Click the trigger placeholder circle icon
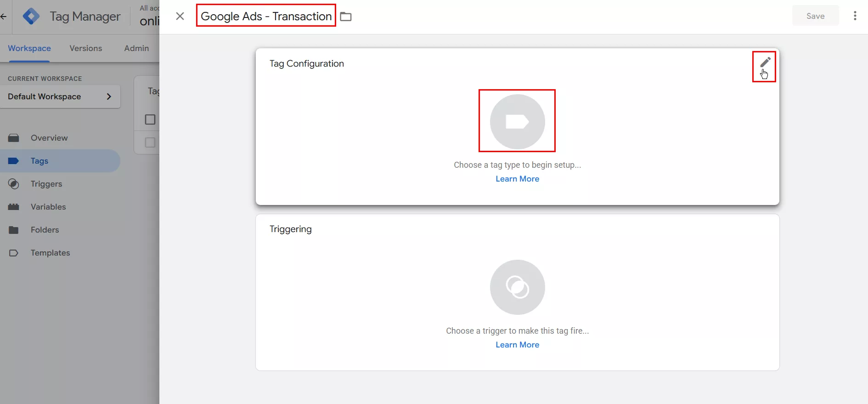The height and width of the screenshot is (404, 868). (x=517, y=287)
